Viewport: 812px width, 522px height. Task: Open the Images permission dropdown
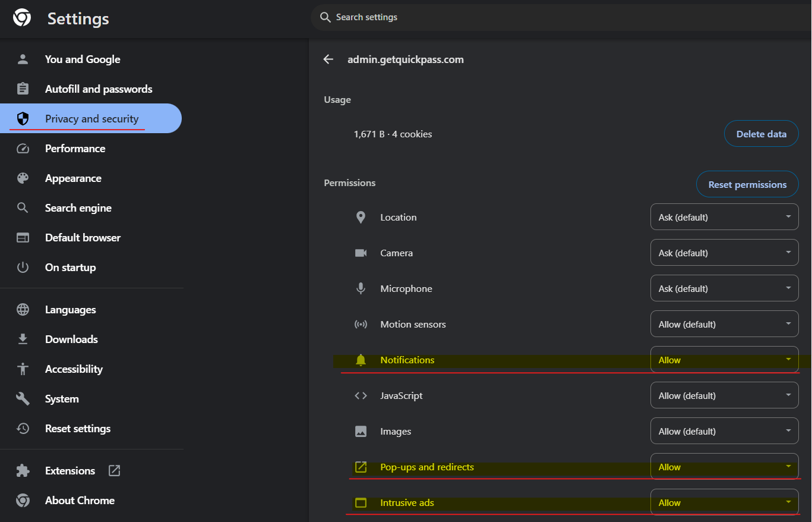[x=724, y=431]
